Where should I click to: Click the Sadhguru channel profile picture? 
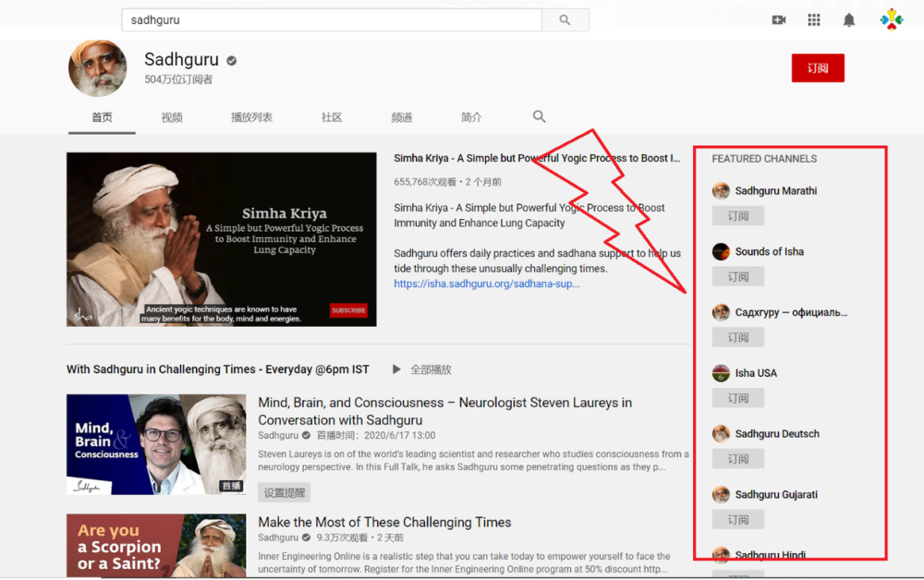click(x=98, y=67)
